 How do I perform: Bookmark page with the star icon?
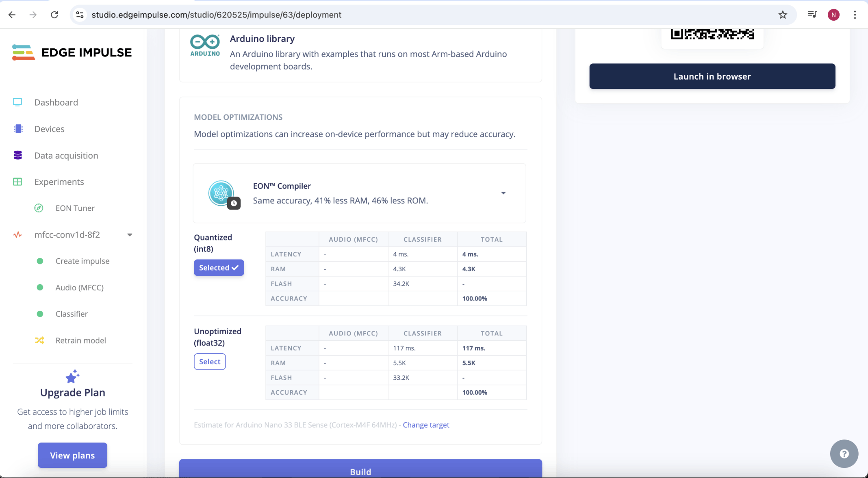click(x=783, y=15)
